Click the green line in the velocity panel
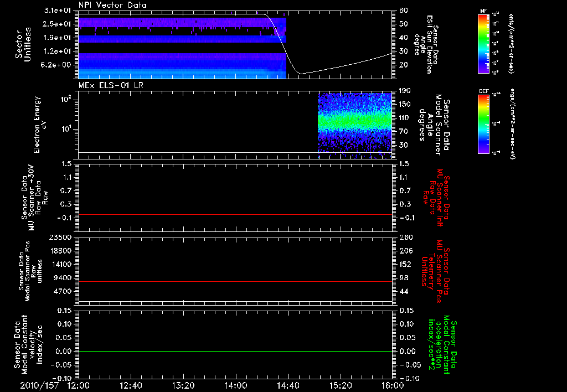567x392 pixels. [x=235, y=351]
